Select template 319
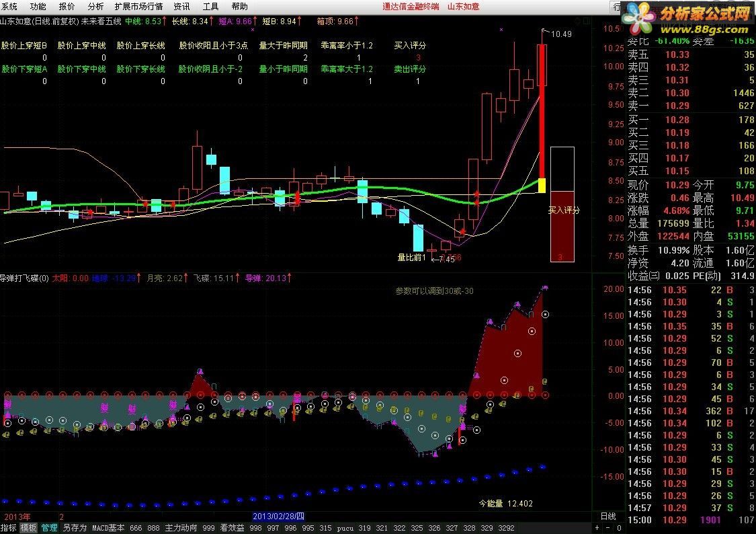The height and width of the screenshot is (534, 756). (x=364, y=528)
